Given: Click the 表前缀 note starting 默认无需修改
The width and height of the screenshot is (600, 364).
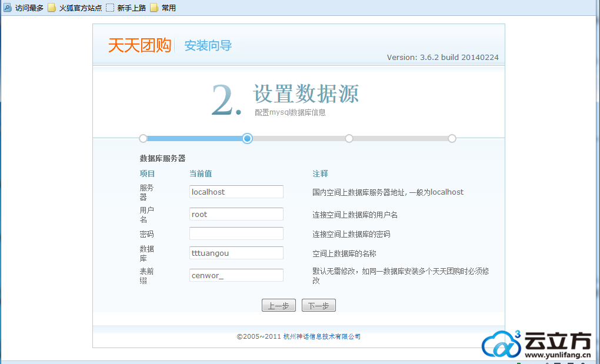Looking at the screenshot, I should tap(401, 276).
